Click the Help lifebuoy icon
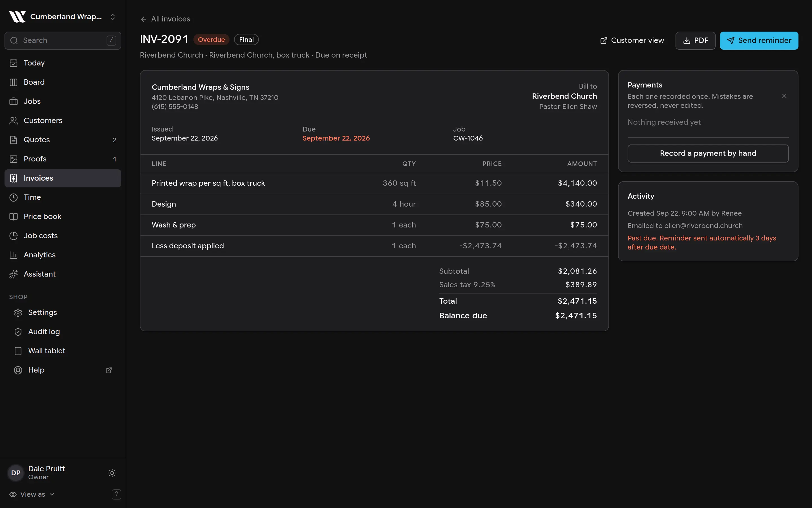 [18, 370]
